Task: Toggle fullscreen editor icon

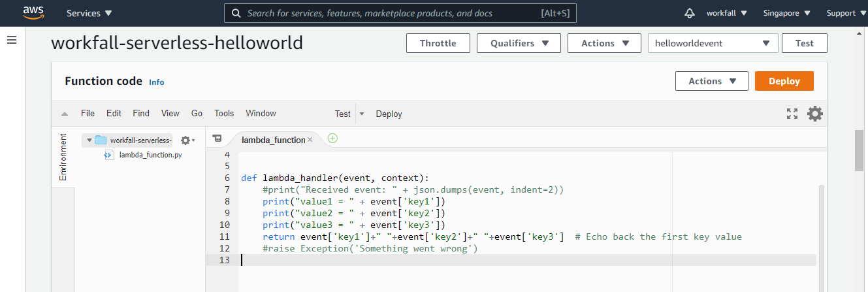Action: click(x=792, y=114)
